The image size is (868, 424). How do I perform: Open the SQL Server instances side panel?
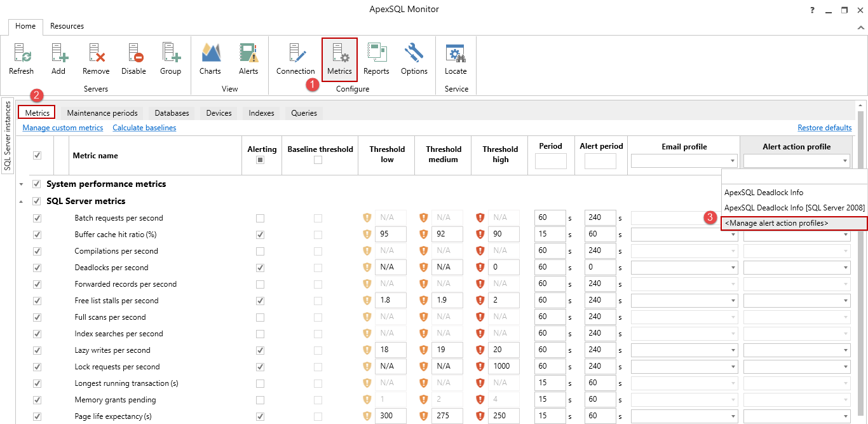pyautogui.click(x=8, y=135)
